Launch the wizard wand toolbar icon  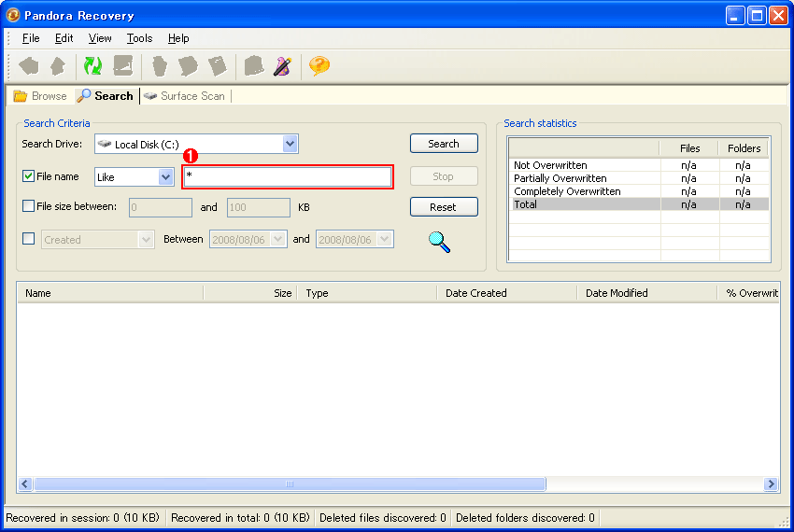click(x=282, y=66)
